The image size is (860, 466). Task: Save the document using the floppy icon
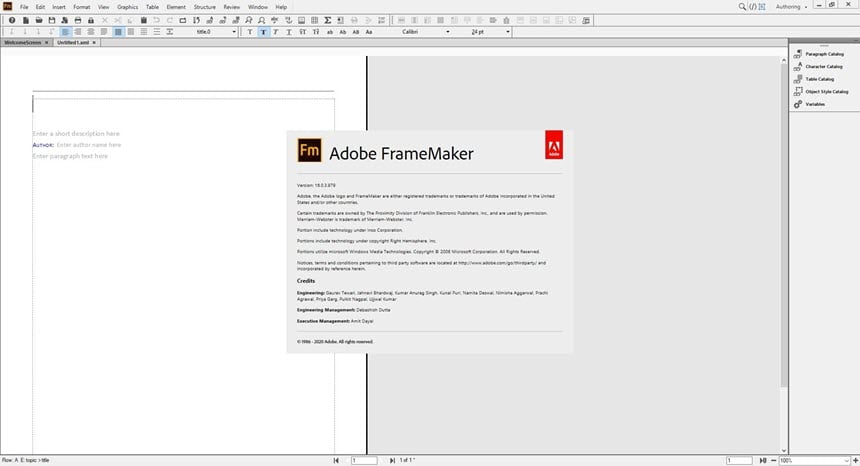pos(52,20)
